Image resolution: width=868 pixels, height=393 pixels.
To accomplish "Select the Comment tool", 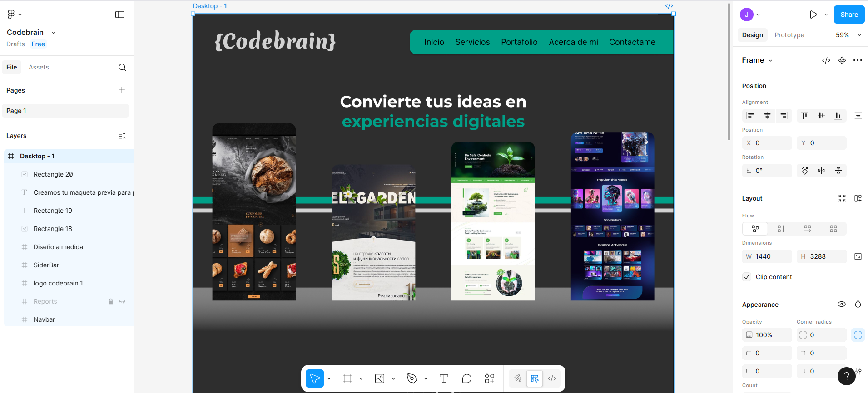I will (x=466, y=378).
